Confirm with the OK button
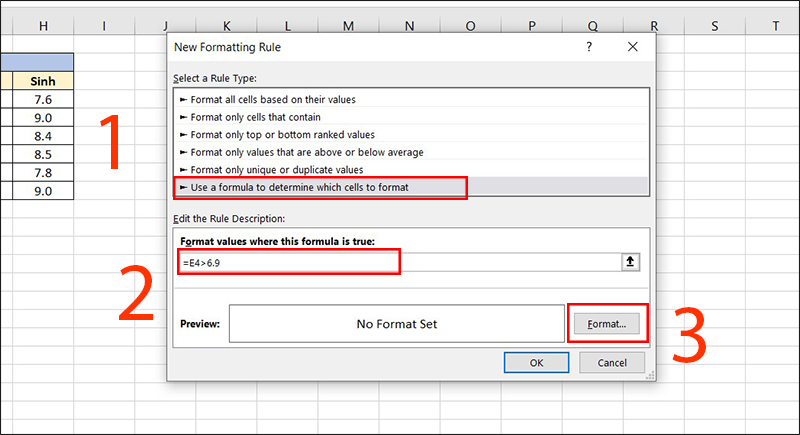The image size is (800, 435). [x=536, y=363]
